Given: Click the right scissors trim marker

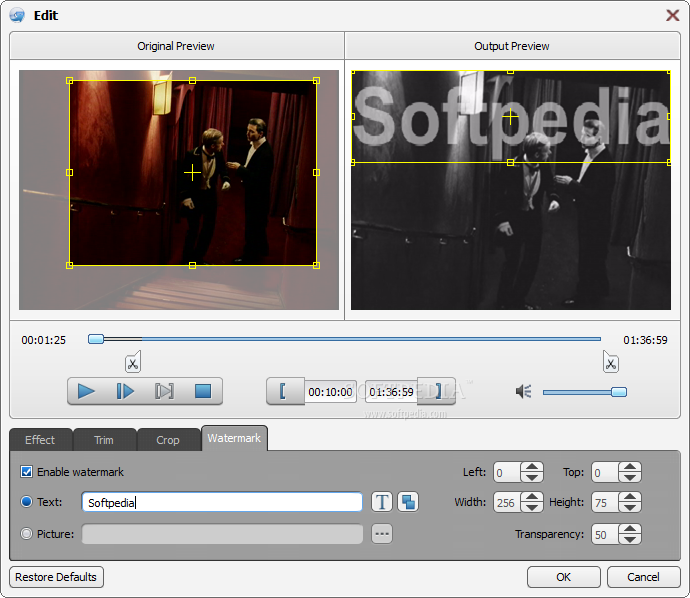Looking at the screenshot, I should (610, 363).
